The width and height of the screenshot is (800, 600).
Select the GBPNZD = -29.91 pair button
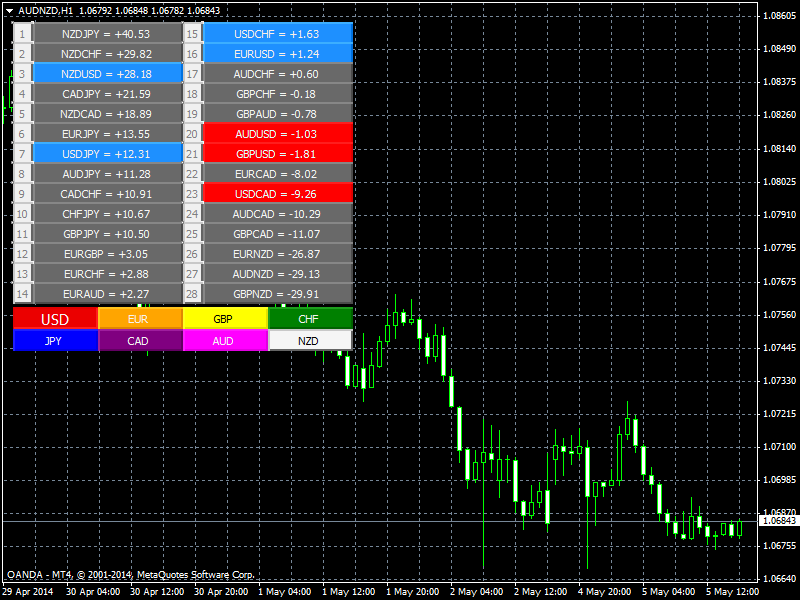(277, 293)
